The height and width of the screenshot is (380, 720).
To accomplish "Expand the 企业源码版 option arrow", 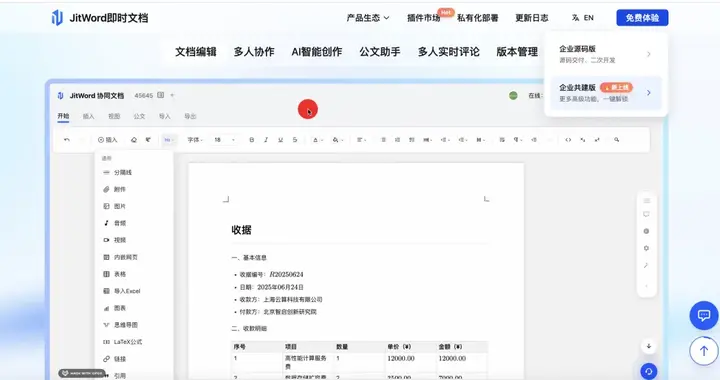I will pos(648,54).
